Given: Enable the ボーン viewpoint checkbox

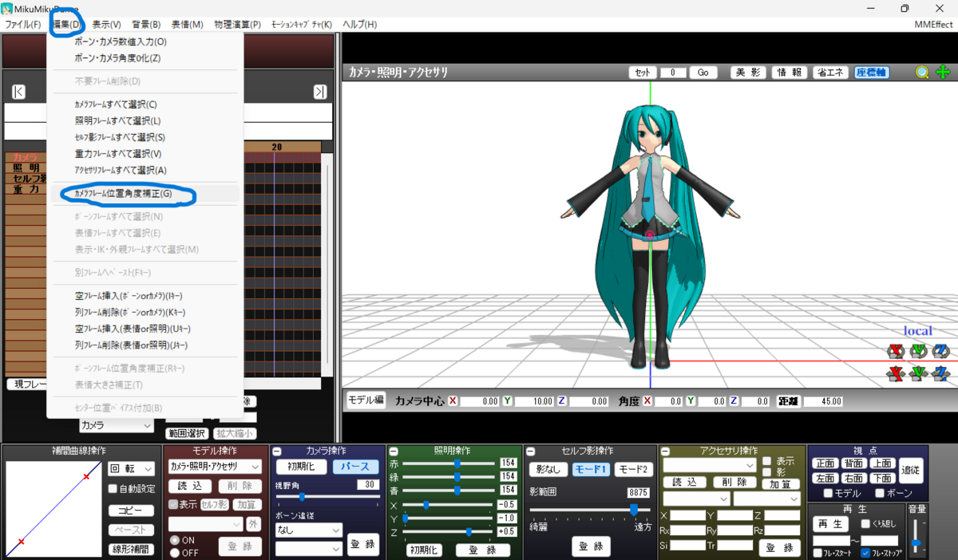Looking at the screenshot, I should point(881,493).
